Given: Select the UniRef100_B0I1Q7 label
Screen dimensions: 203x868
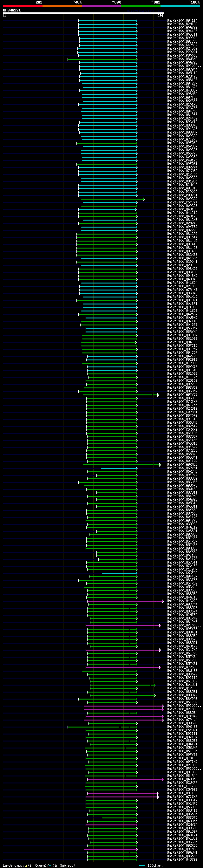Looking at the screenshot, I should click(182, 461).
